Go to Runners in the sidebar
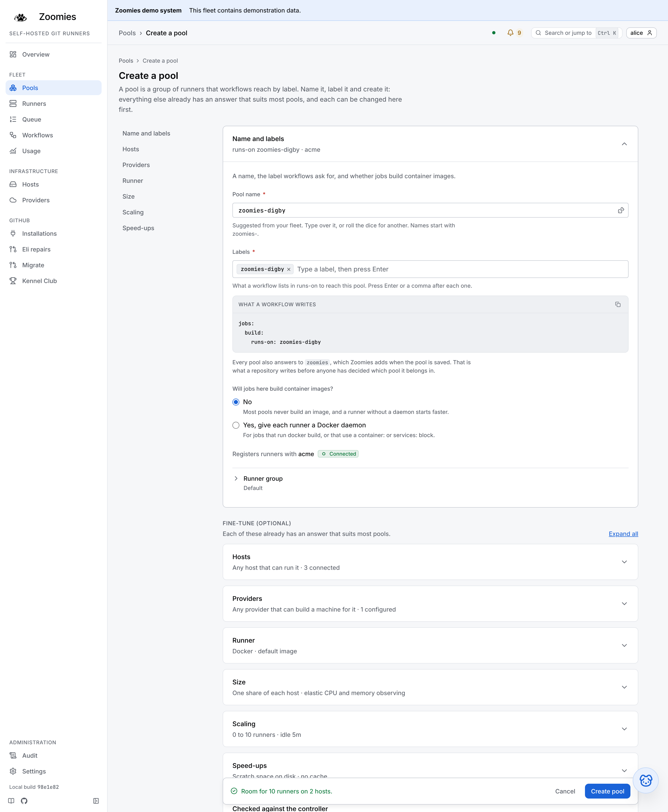The height and width of the screenshot is (812, 668). tap(54, 103)
